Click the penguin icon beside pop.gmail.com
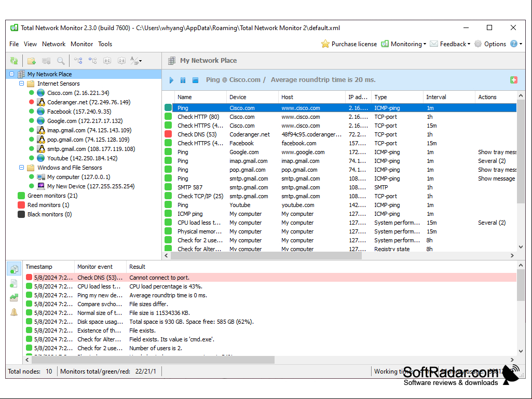Image resolution: width=532 pixels, height=399 pixels. (41, 140)
